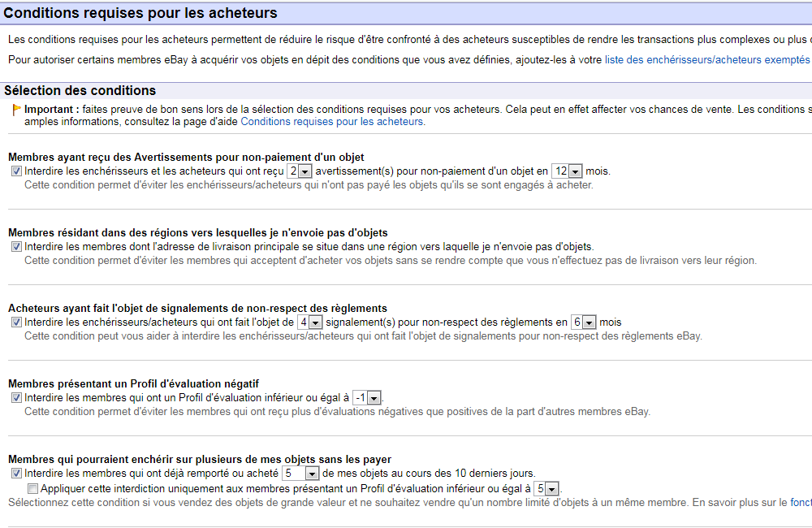812x528 pixels.
Task: Toggle checkbox for non-respect des règlements signalements
Action: (x=16, y=322)
